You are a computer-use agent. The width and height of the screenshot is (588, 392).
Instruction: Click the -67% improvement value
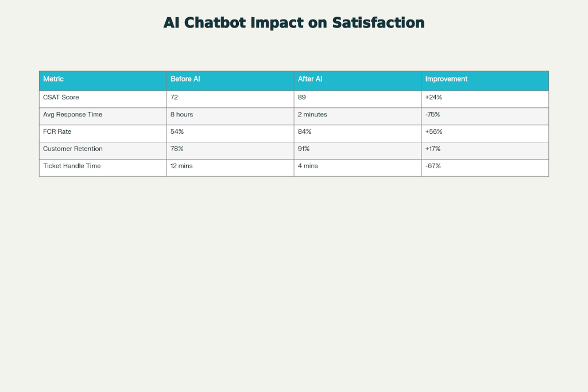coord(433,166)
